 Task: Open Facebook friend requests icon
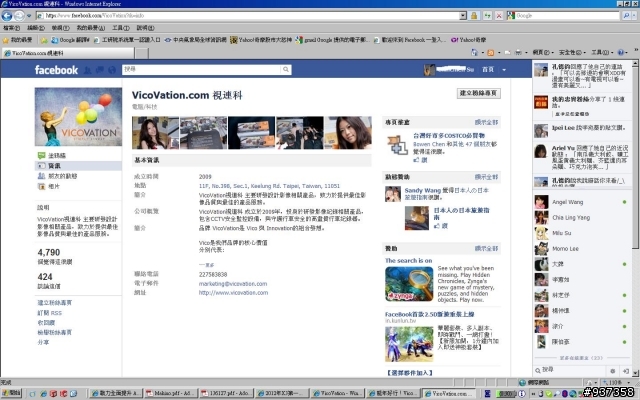(x=87, y=70)
